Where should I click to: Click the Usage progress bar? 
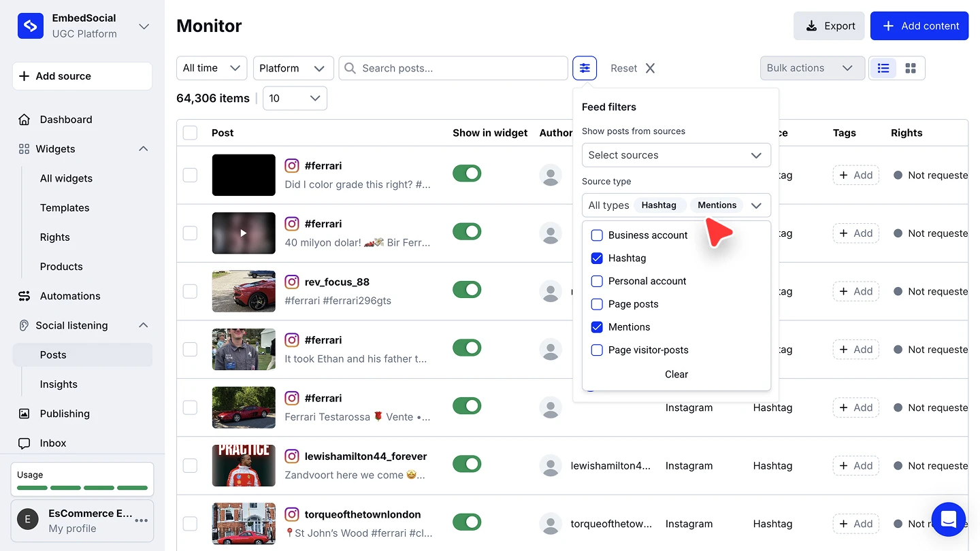coord(82,488)
